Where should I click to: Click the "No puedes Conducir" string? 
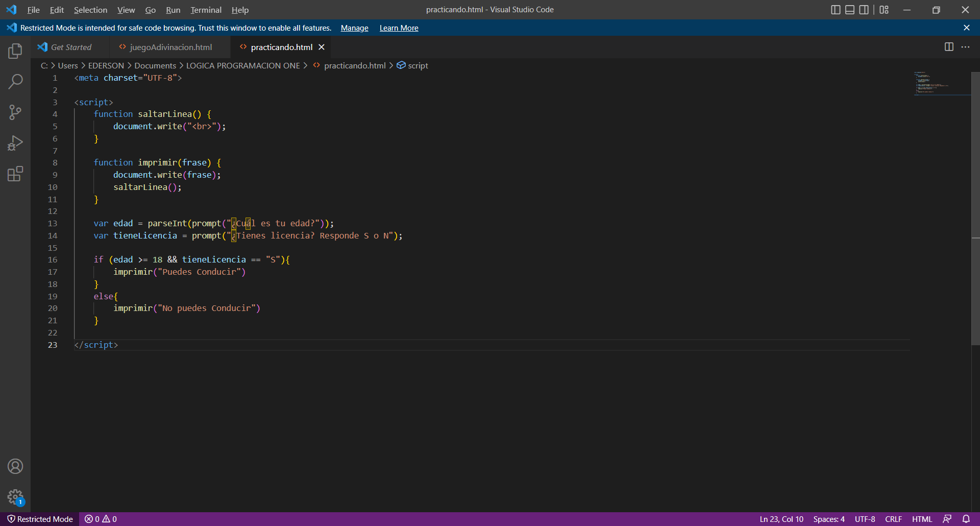tap(207, 308)
